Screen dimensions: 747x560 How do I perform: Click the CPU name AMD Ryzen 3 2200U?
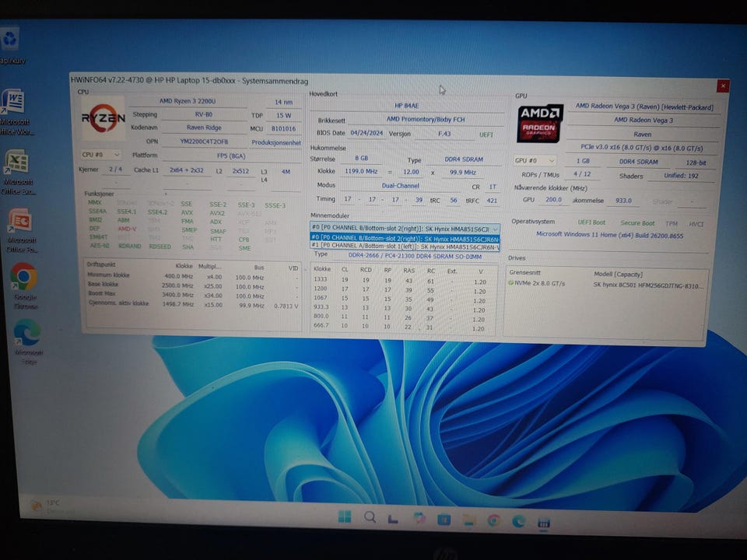[188, 101]
